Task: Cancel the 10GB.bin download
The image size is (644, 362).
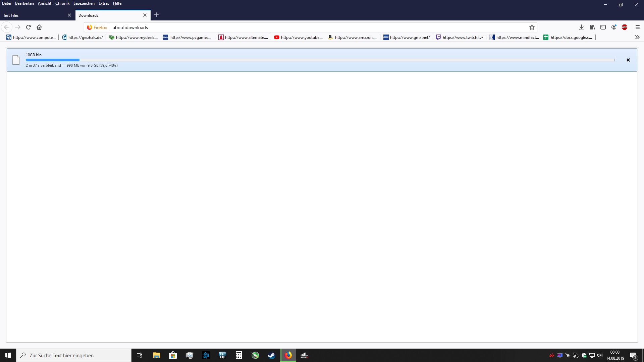Action: [x=628, y=60]
